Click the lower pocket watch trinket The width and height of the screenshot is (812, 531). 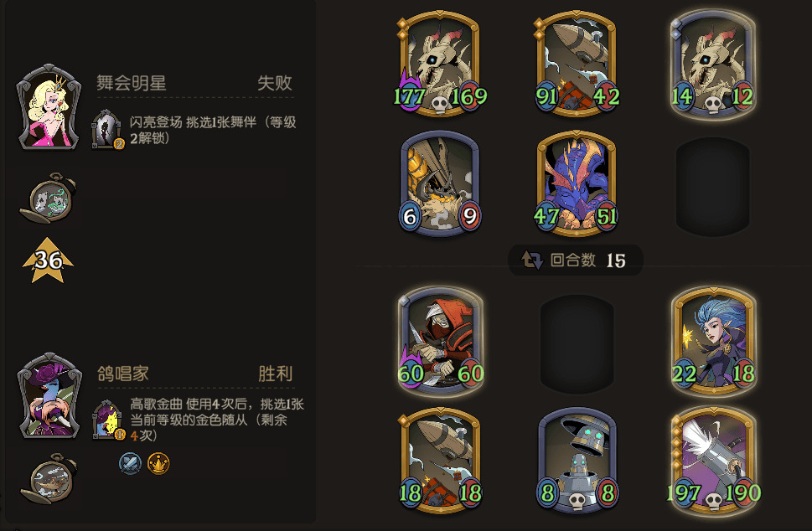pos(49,479)
